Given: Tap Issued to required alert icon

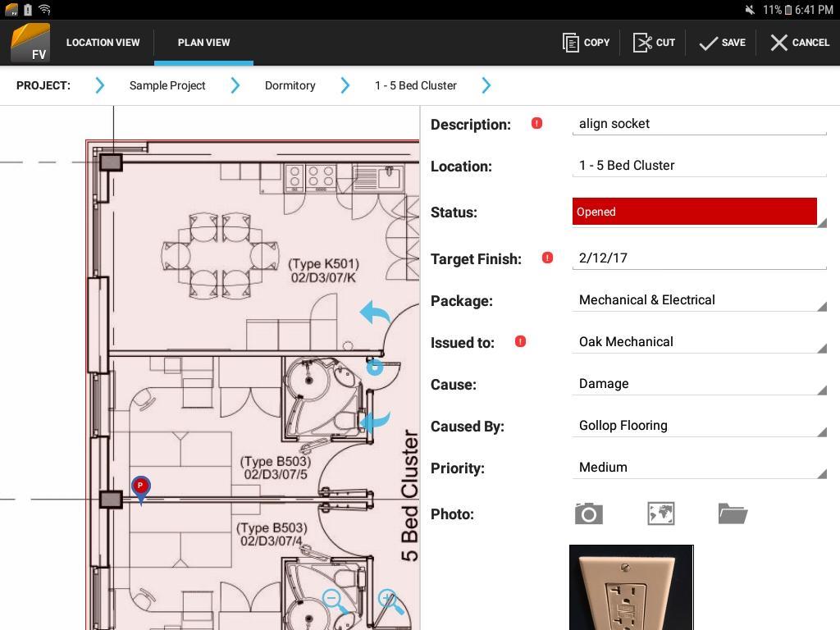Looking at the screenshot, I should point(520,341).
